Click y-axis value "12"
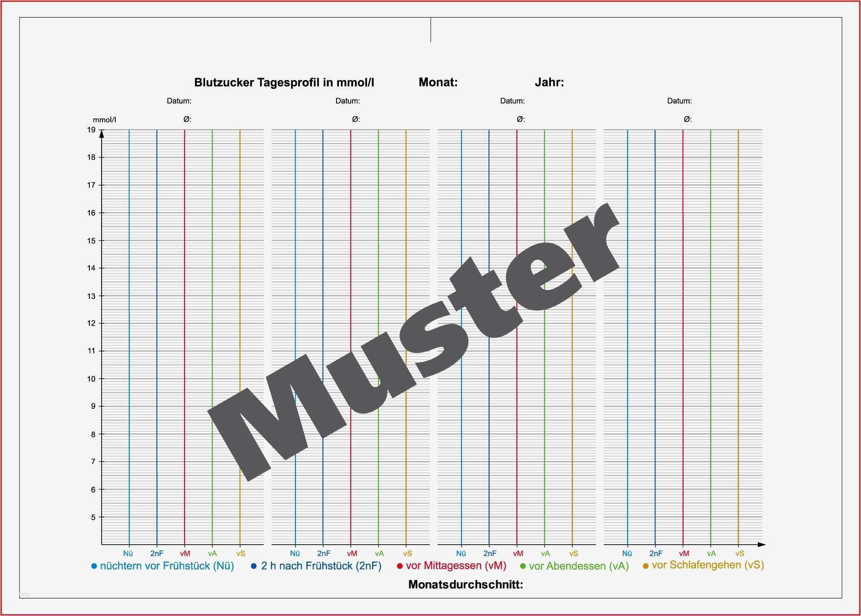Viewport: 861px width, 616px height. click(x=91, y=323)
